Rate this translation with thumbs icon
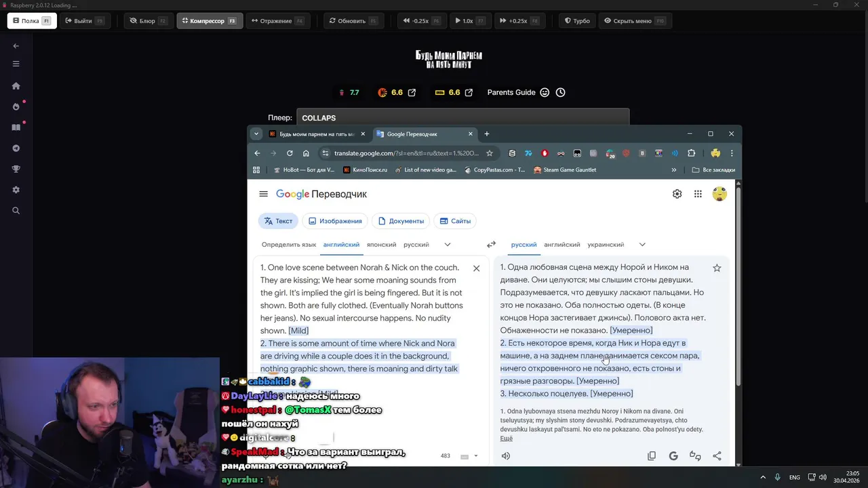Viewport: 868px width, 488px height. click(x=695, y=456)
